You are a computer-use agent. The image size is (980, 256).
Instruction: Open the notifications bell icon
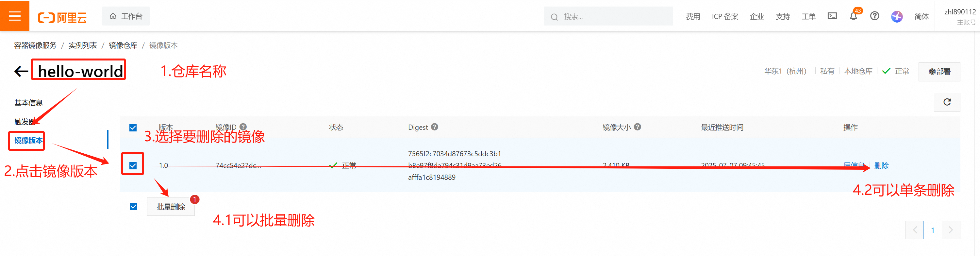point(853,16)
